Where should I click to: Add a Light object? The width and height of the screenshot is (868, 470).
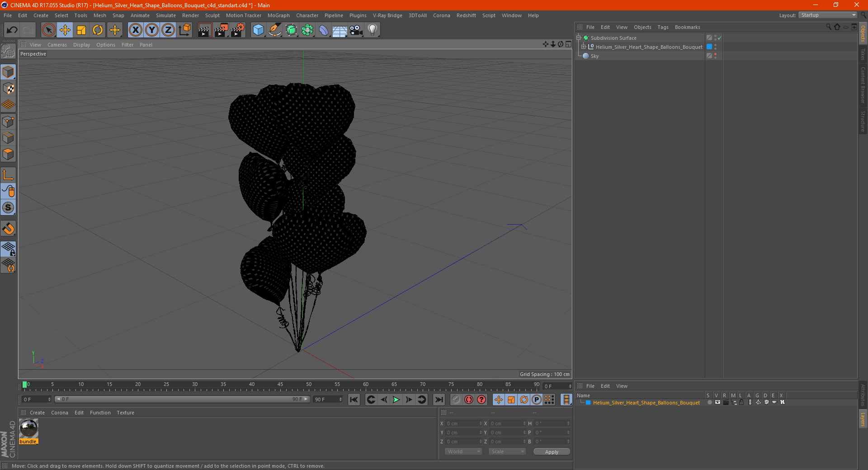coord(373,30)
